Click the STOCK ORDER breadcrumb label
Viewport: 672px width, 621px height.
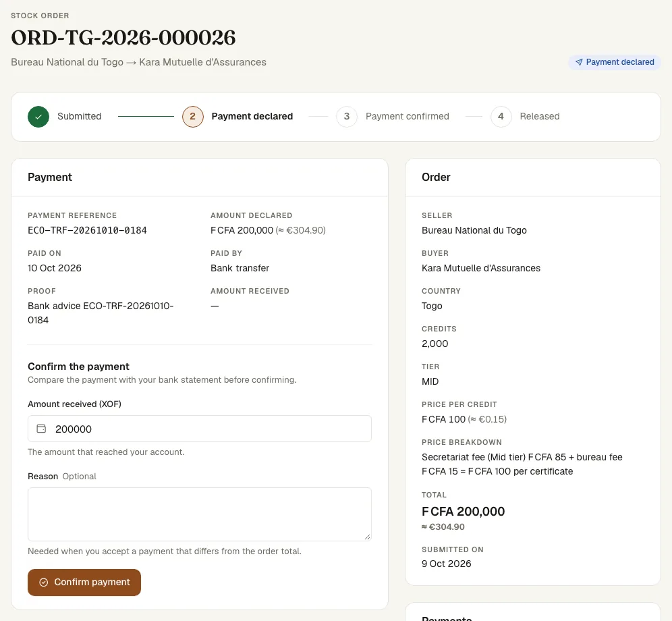tap(40, 16)
